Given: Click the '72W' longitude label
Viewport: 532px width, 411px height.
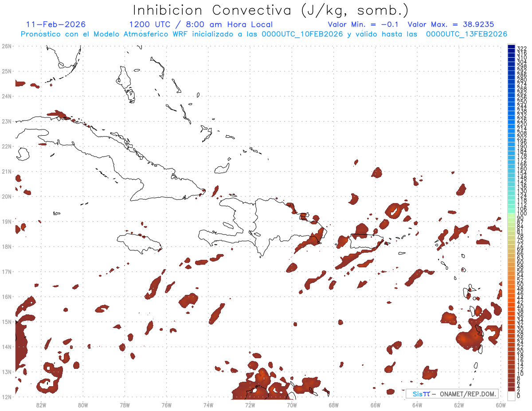Looking at the screenshot, I should coord(250,405).
